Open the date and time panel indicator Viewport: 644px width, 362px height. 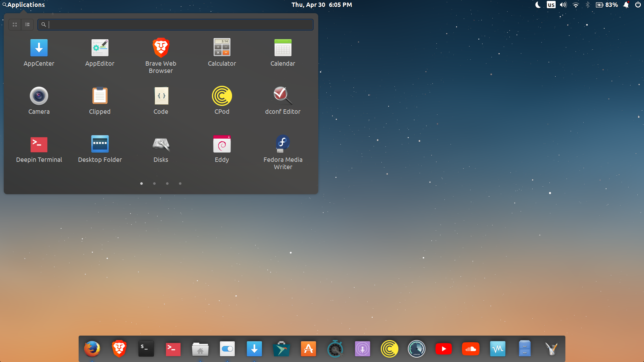tap(322, 5)
